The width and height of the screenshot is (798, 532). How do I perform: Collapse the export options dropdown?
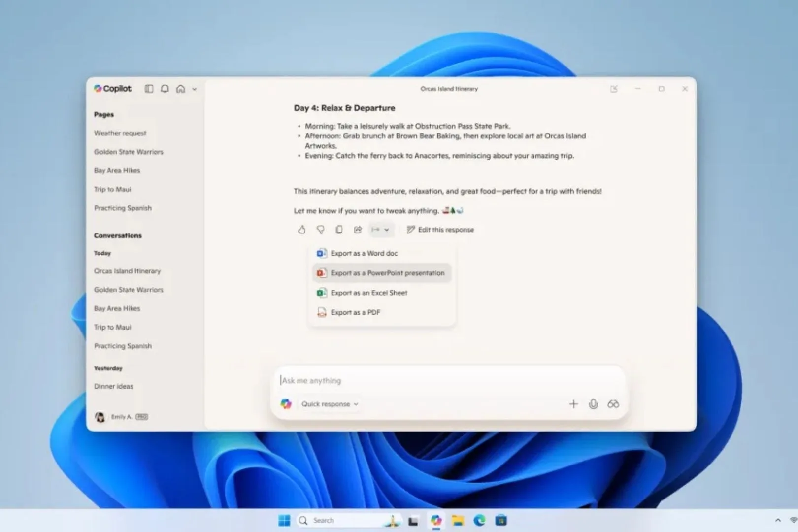380,230
